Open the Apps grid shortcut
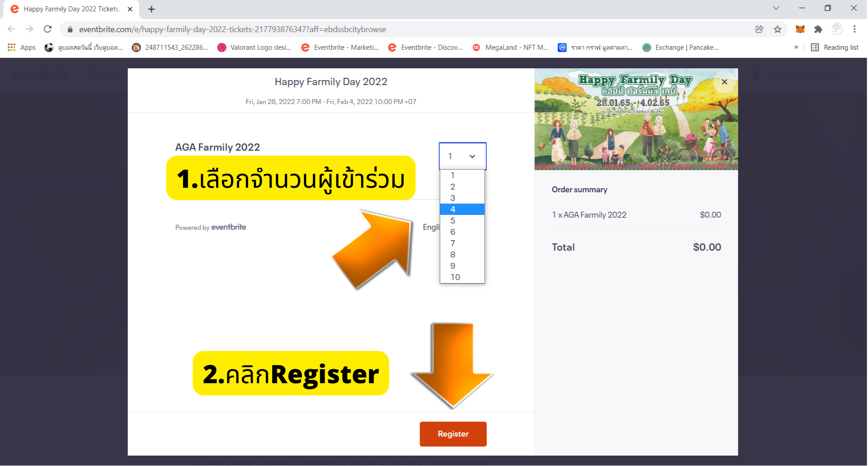 pos(22,48)
